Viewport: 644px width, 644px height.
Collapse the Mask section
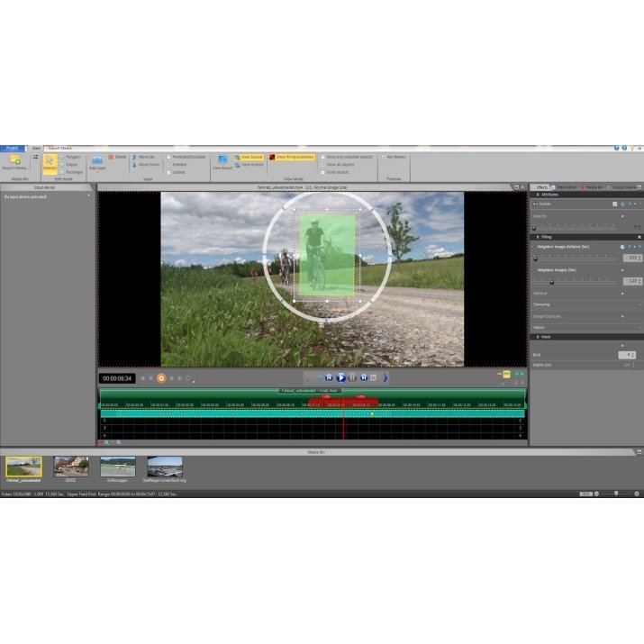click(538, 337)
